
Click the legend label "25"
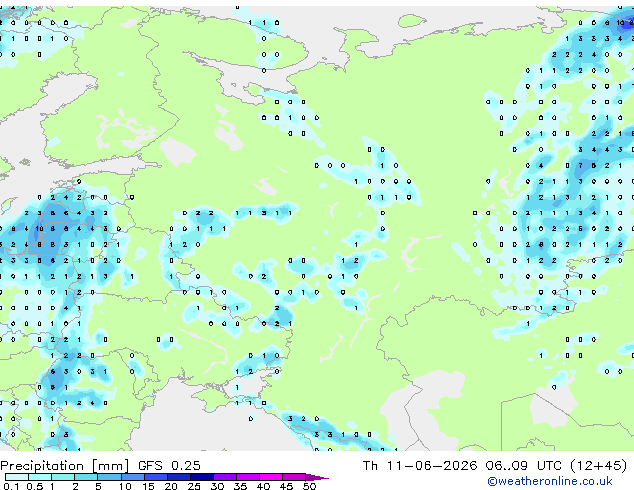[194, 486]
